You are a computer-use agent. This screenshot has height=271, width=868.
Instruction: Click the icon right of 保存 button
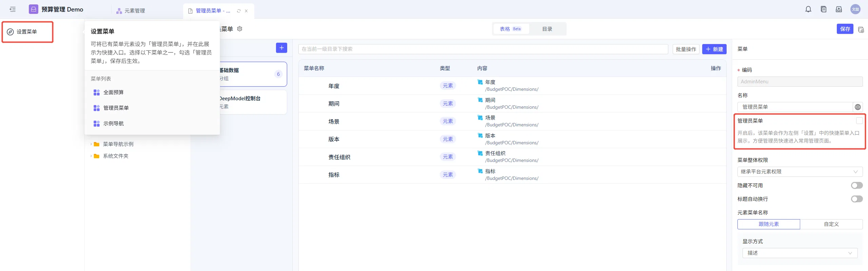(x=861, y=29)
